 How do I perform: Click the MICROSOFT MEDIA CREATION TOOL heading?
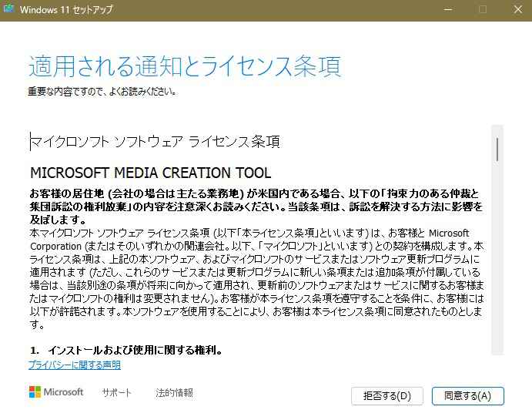[x=150, y=172]
